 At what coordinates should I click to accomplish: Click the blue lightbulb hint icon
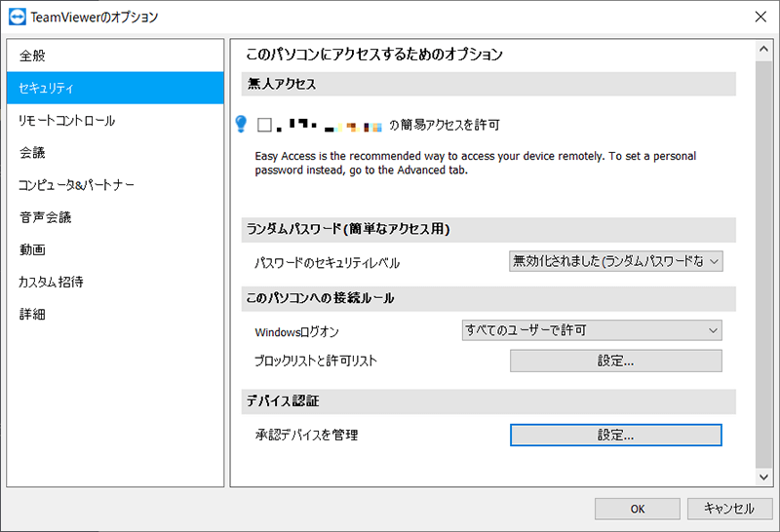(x=241, y=124)
